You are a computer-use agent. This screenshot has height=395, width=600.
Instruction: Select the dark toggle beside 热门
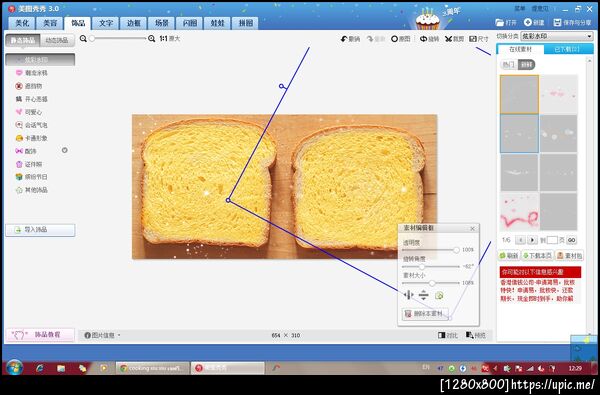(x=526, y=64)
